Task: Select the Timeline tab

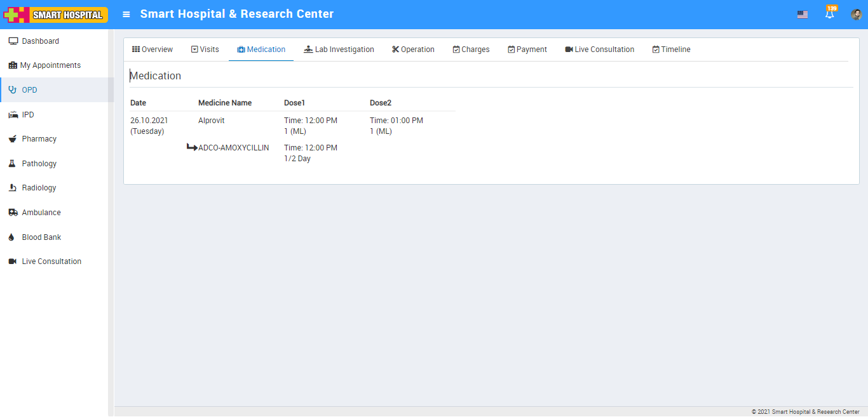Action: (671, 50)
